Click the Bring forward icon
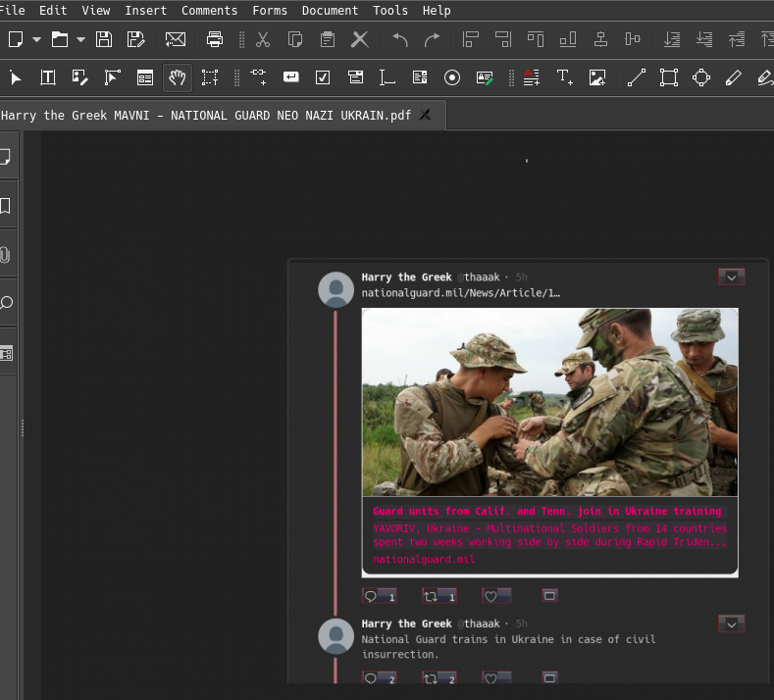 [737, 39]
